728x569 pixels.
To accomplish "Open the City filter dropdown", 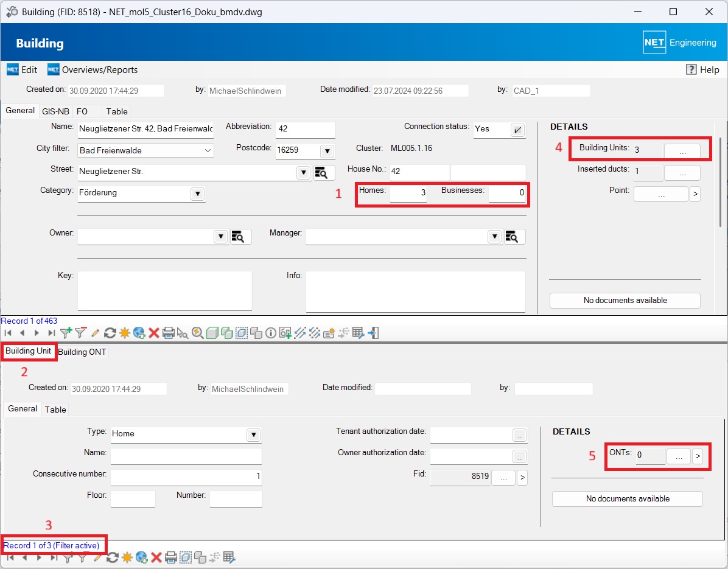I will pos(208,150).
